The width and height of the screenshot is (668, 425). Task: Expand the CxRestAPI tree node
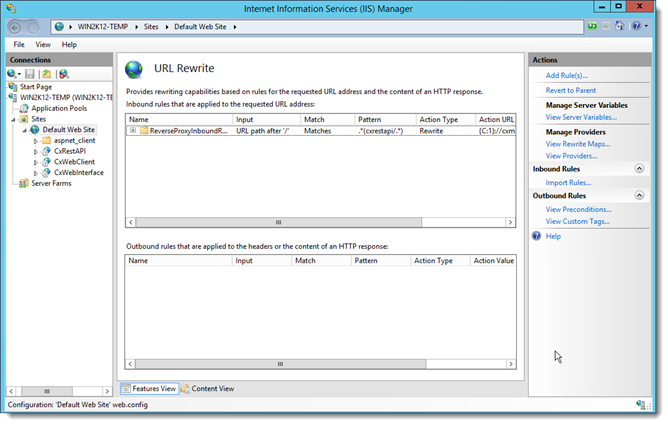tap(36, 152)
